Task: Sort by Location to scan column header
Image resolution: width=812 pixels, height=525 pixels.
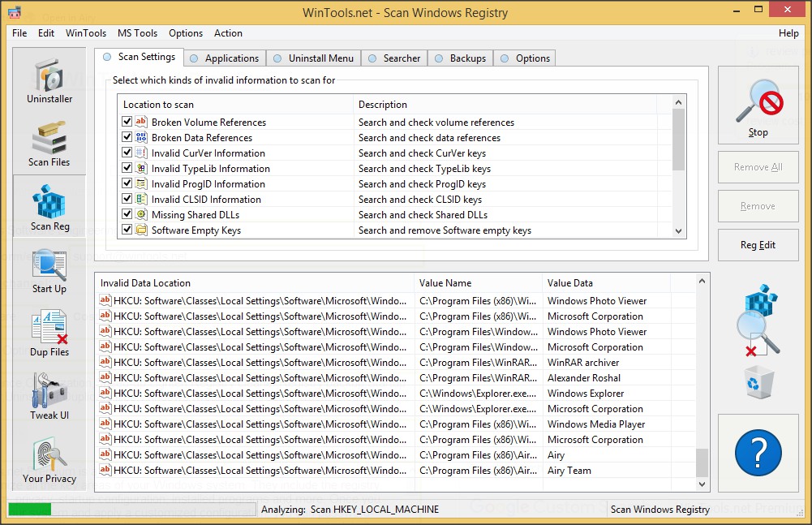Action: tap(235, 104)
